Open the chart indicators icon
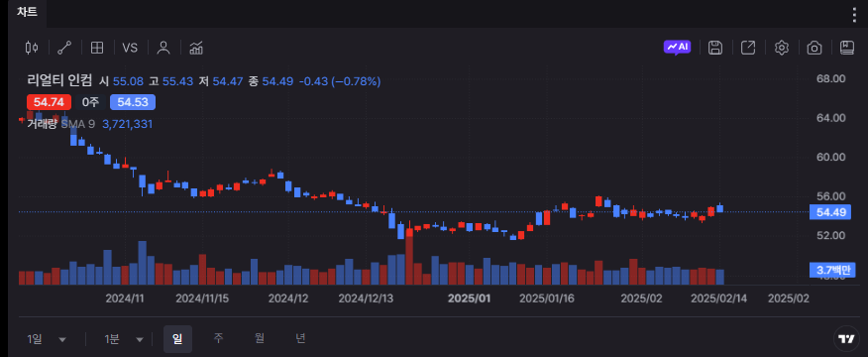The image size is (868, 357). [x=196, y=48]
